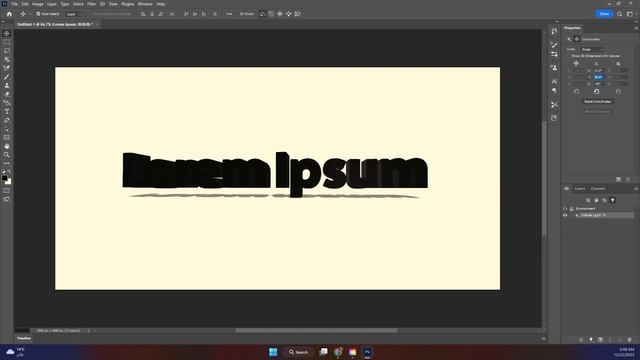Activate the Orbit 3D camera mode icon
The image size is (640, 360).
point(262,14)
